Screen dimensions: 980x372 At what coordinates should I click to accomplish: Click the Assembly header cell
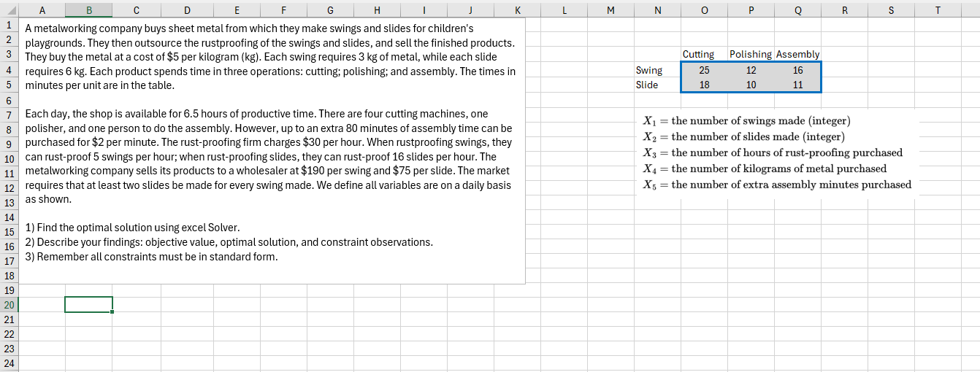[797, 55]
